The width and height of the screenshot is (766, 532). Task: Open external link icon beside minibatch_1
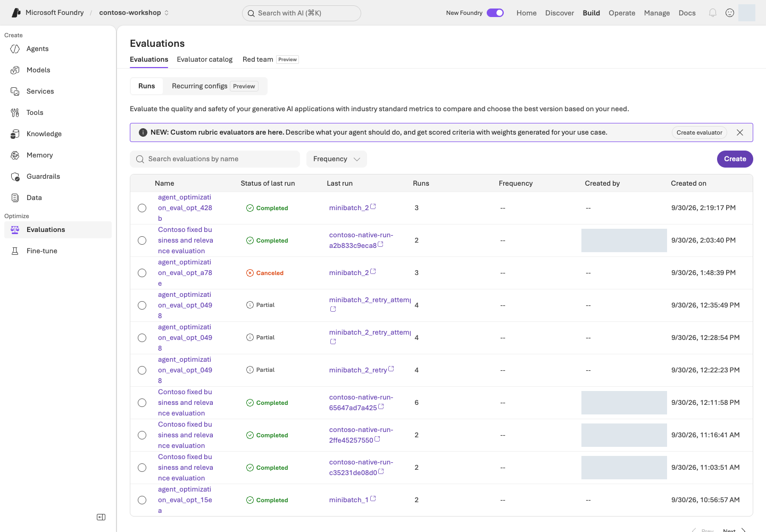(x=373, y=499)
